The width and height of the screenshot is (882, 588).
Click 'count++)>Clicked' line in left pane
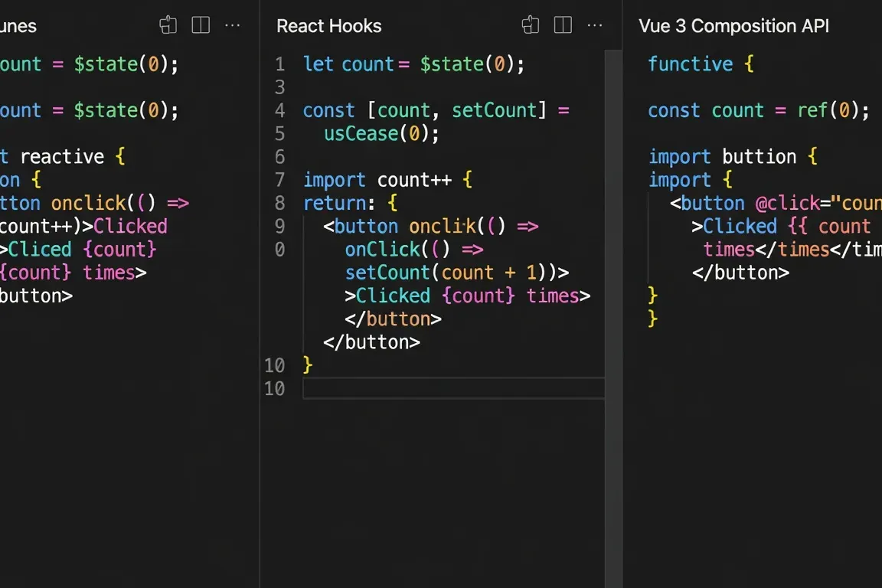pos(83,226)
